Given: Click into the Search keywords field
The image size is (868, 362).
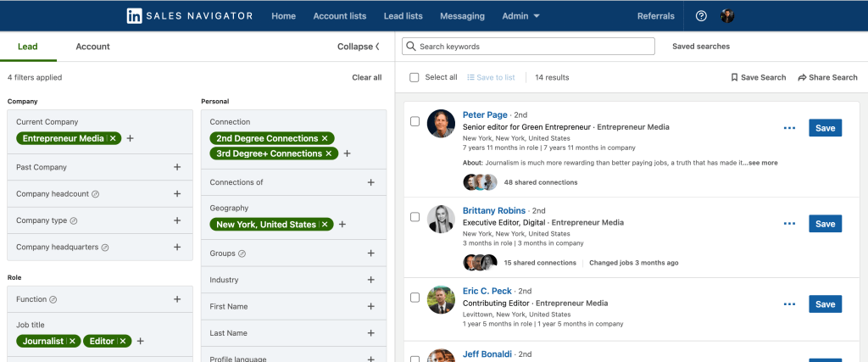Looking at the screenshot, I should click(528, 47).
